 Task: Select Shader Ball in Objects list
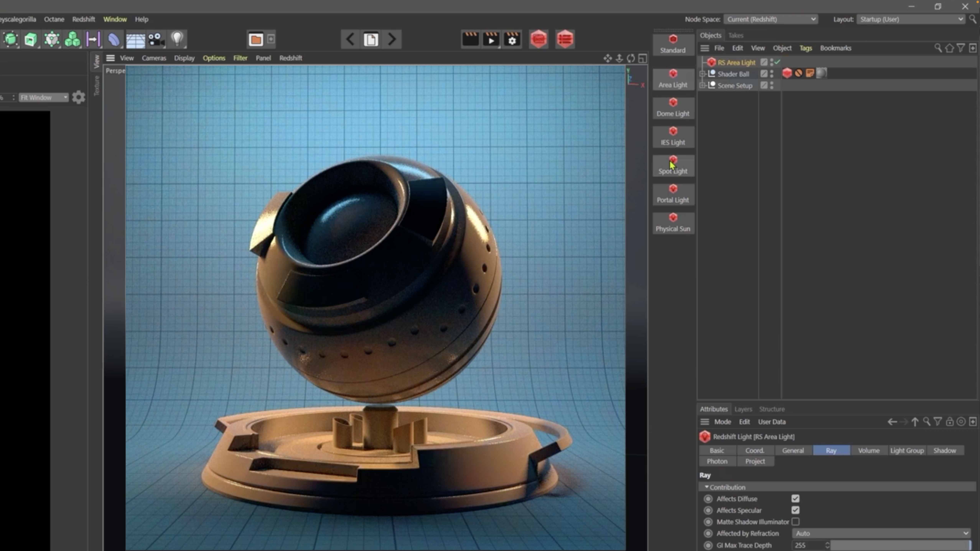(x=733, y=74)
